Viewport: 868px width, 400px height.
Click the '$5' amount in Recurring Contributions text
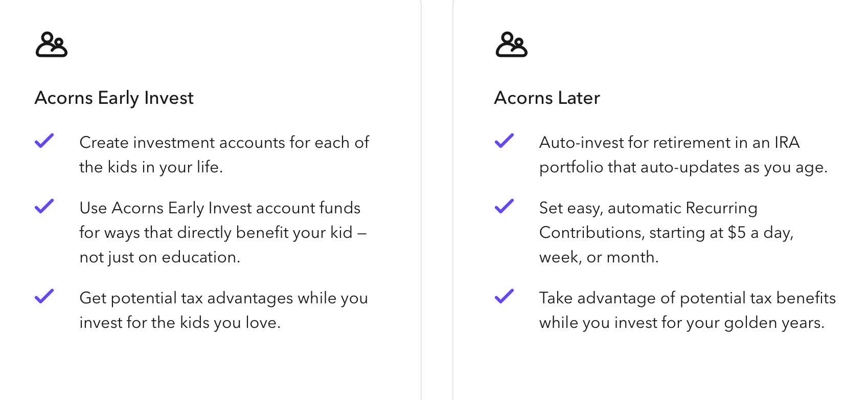click(x=737, y=233)
